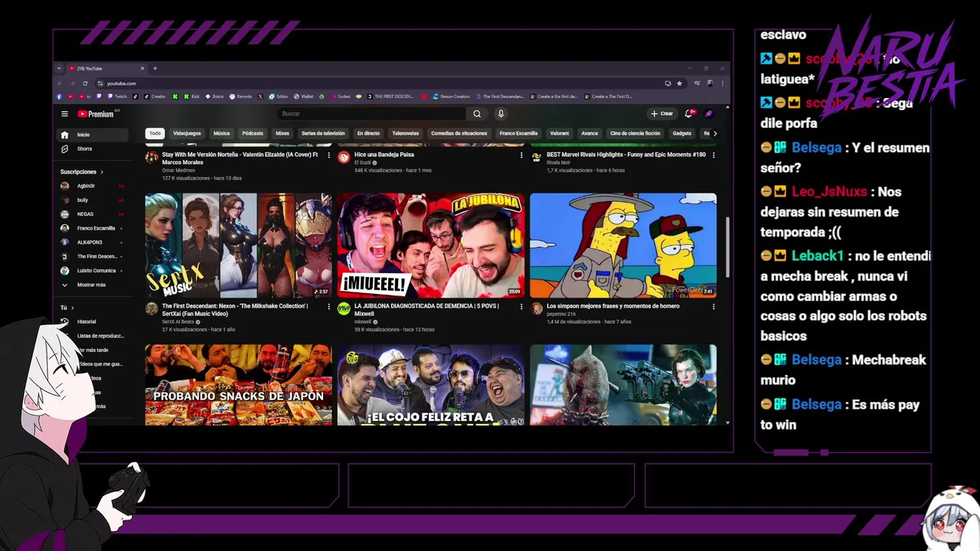Click the browser back arrow
This screenshot has width=980, height=551.
[60, 83]
